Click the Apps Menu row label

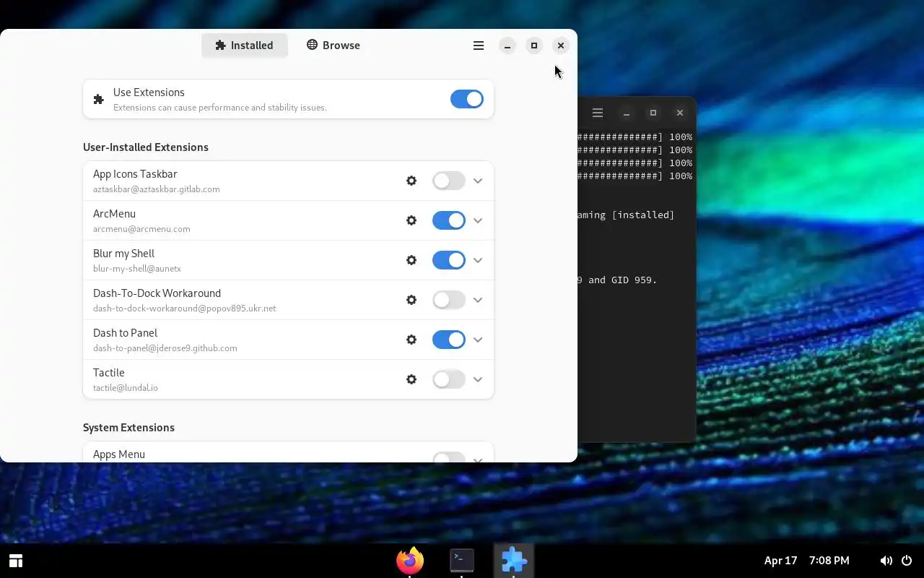(119, 454)
